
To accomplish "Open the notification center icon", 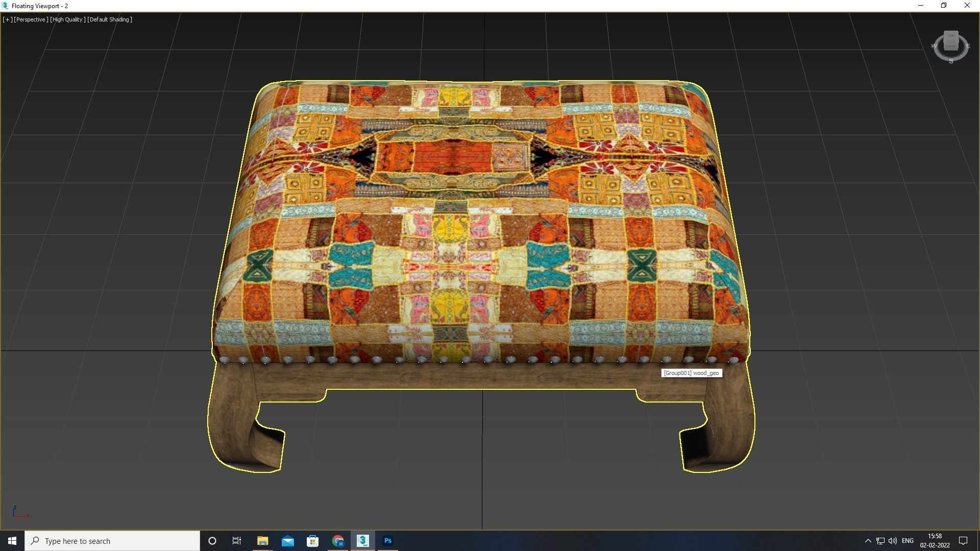I will pyautogui.click(x=963, y=541).
